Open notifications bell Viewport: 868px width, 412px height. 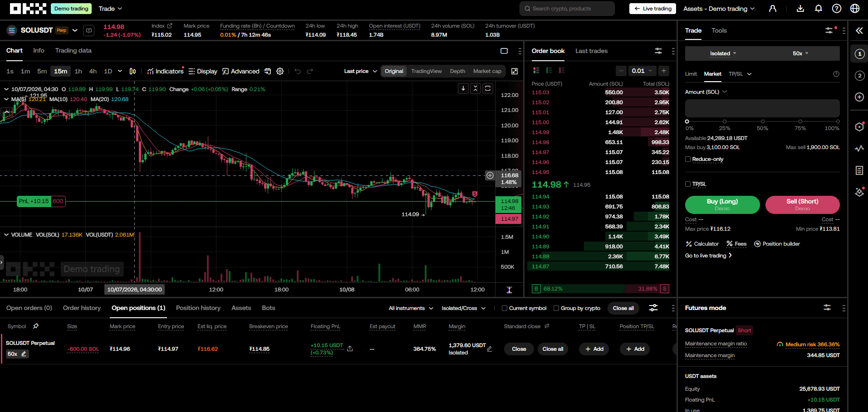point(819,9)
